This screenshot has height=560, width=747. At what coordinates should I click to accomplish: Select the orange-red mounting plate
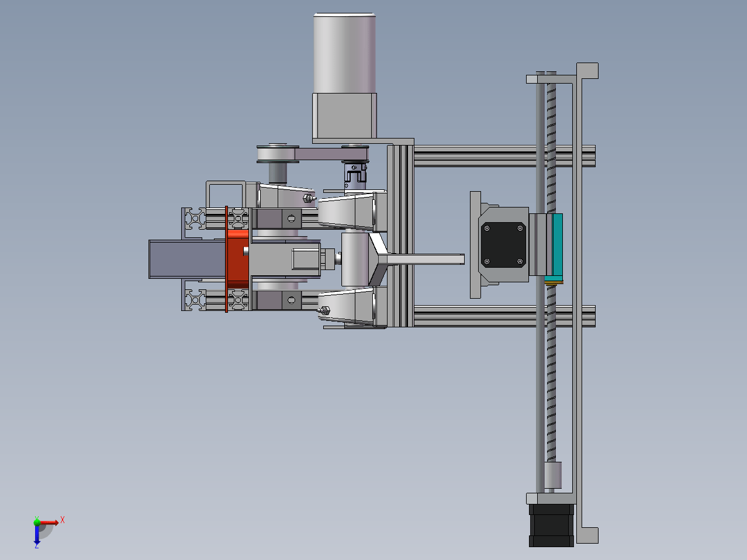click(x=237, y=259)
